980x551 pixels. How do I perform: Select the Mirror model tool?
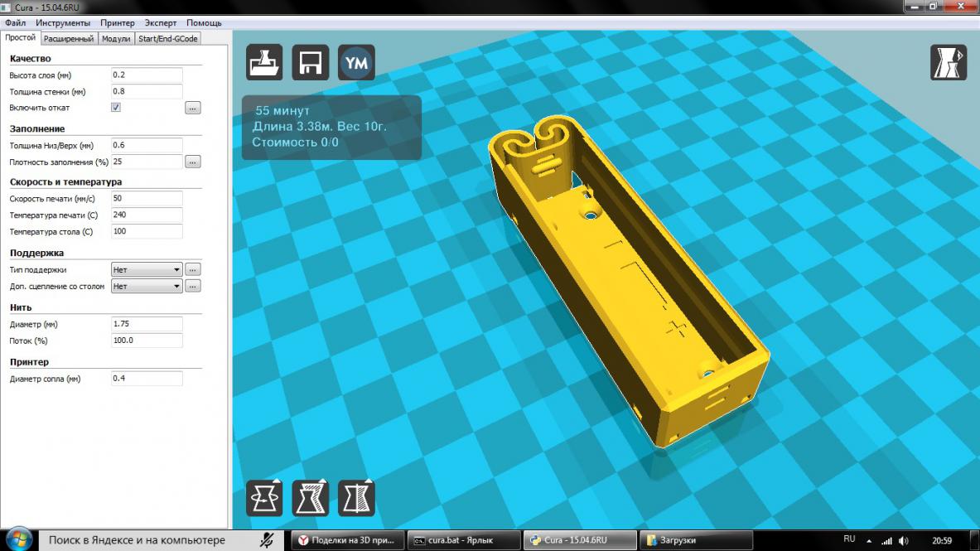[x=356, y=498]
